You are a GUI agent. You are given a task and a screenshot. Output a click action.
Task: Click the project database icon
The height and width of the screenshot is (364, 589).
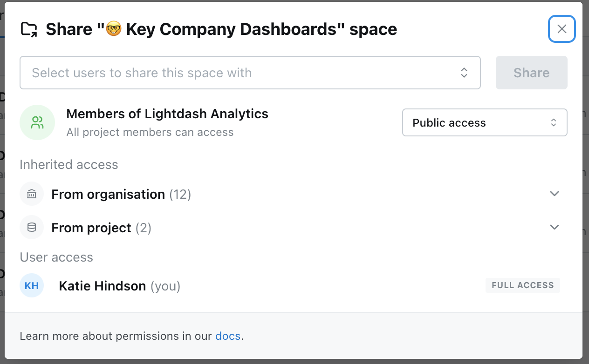coord(32,228)
